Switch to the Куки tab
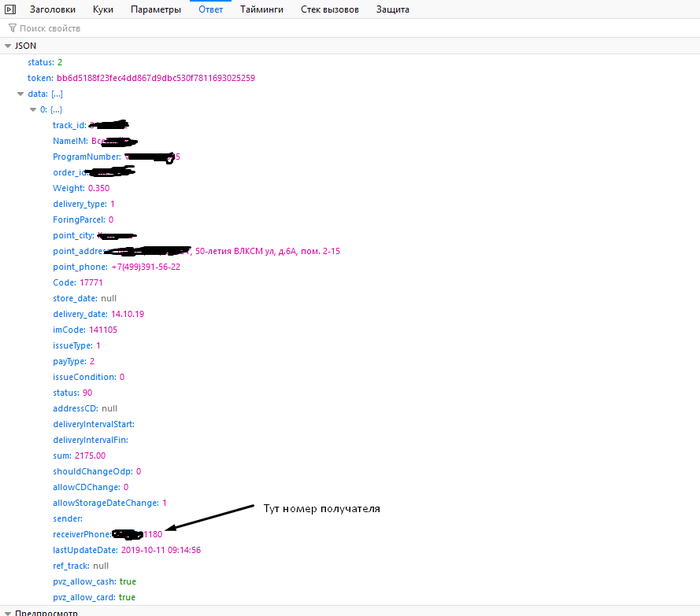 click(103, 10)
